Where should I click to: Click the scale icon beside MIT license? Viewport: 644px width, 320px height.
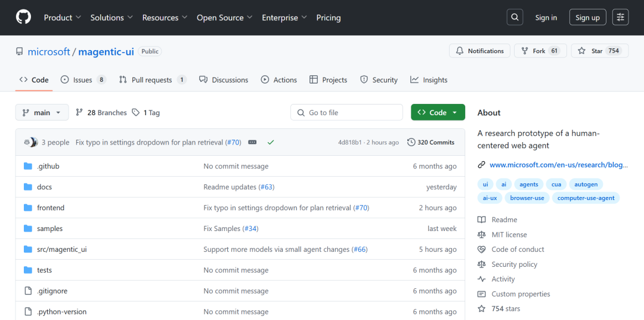481,235
